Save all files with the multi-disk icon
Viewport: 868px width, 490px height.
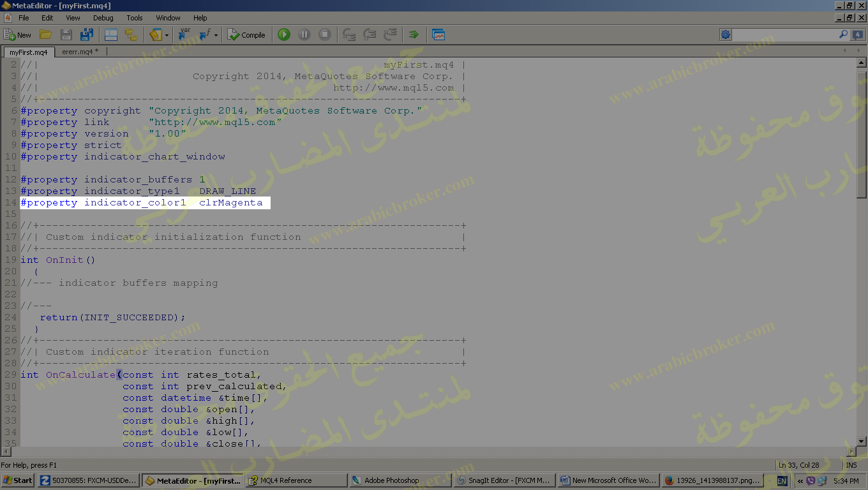click(86, 35)
